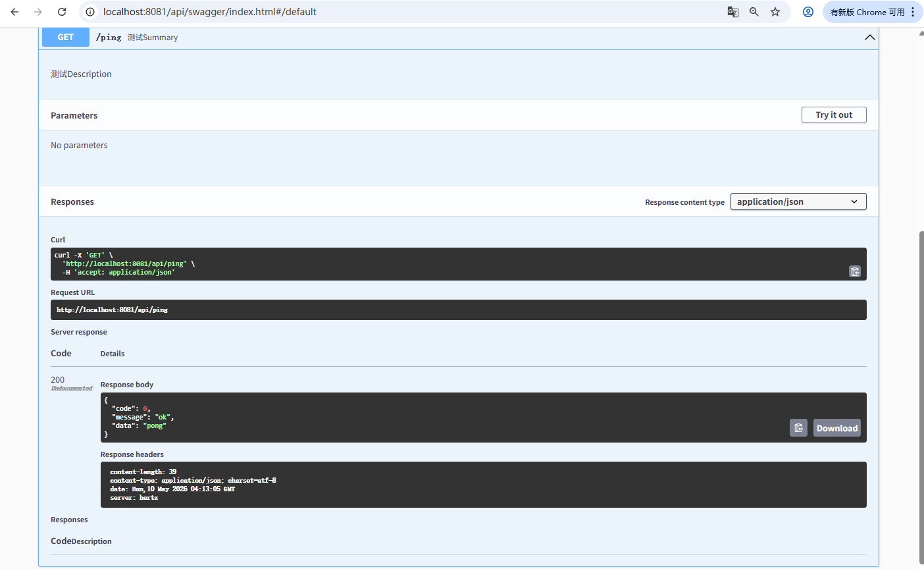Click the "data": "pong" line
Image resolution: width=924 pixels, height=569 pixels.
tap(139, 425)
